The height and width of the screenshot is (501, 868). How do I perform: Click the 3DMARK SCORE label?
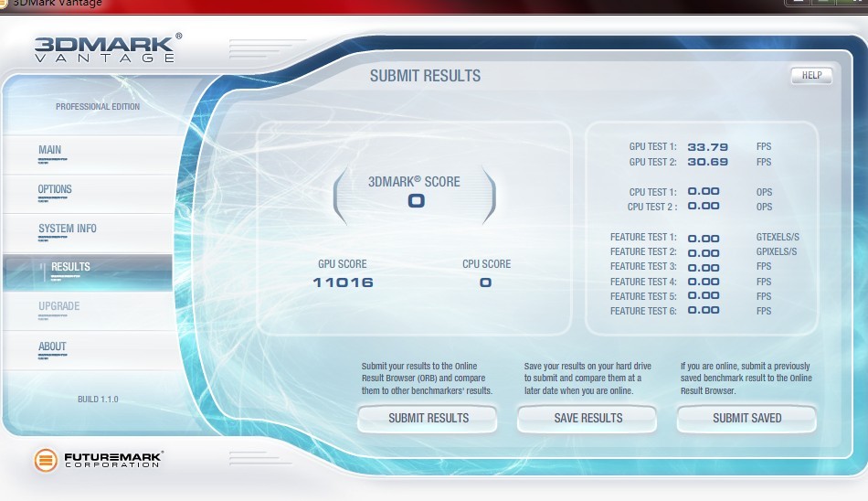(414, 182)
